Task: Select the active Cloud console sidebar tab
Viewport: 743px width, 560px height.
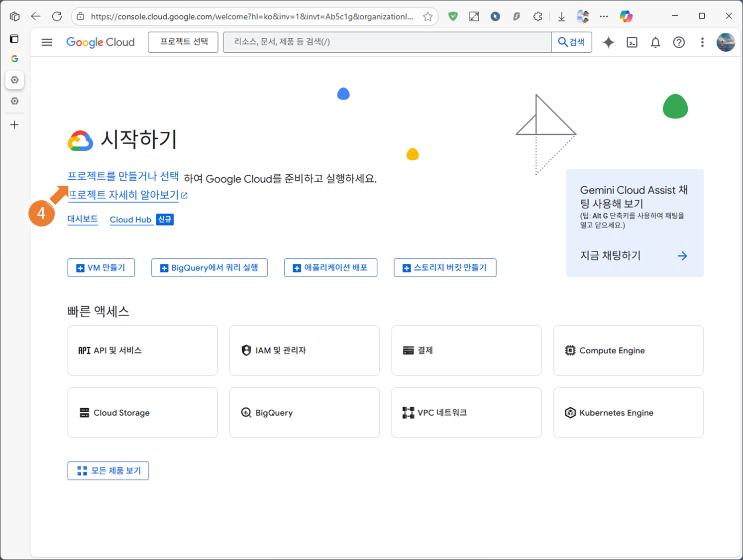Action: (x=14, y=80)
